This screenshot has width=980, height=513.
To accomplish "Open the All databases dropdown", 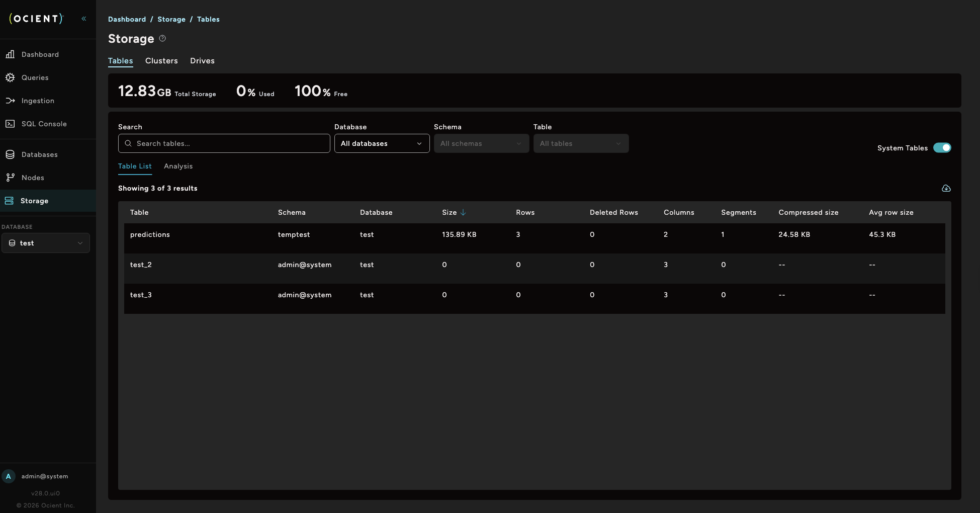I will click(382, 143).
